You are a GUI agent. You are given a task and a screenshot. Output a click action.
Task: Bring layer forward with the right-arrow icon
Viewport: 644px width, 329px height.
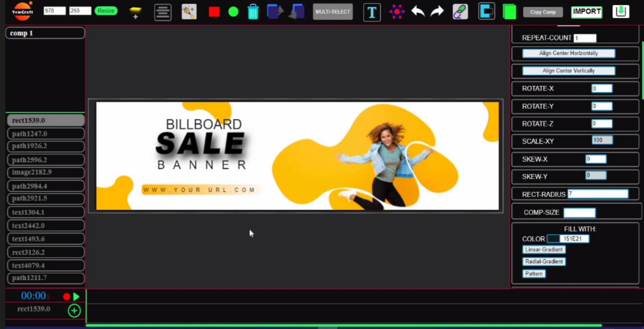pyautogui.click(x=275, y=11)
